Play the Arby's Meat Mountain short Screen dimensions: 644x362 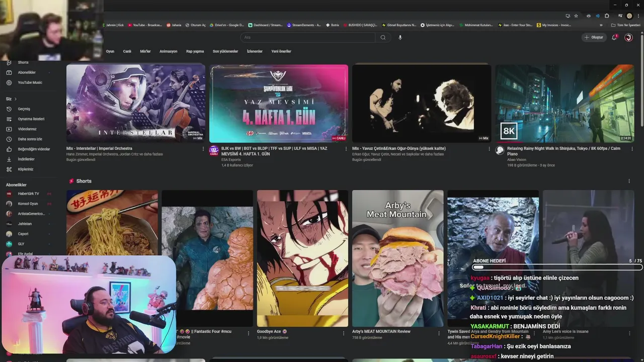click(398, 258)
